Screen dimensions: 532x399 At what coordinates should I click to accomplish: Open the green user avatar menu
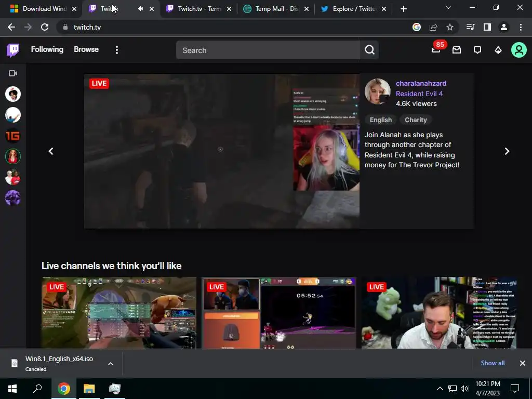click(519, 50)
